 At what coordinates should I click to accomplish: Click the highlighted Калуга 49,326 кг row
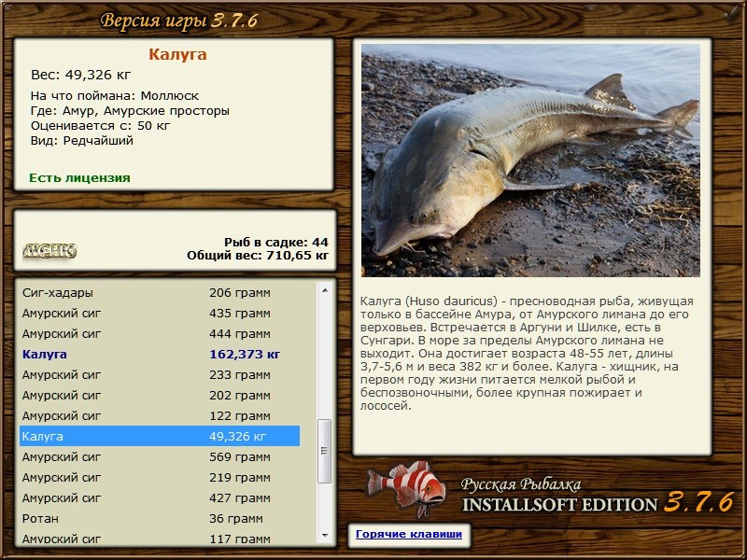tap(160, 436)
